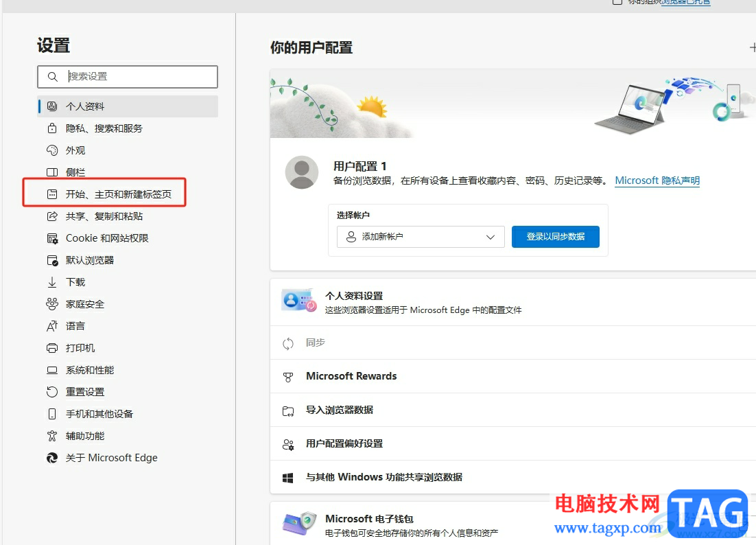Screen dimensions: 756x545
Task: Click the Start, home and new tabs icon
Action: pos(52,194)
